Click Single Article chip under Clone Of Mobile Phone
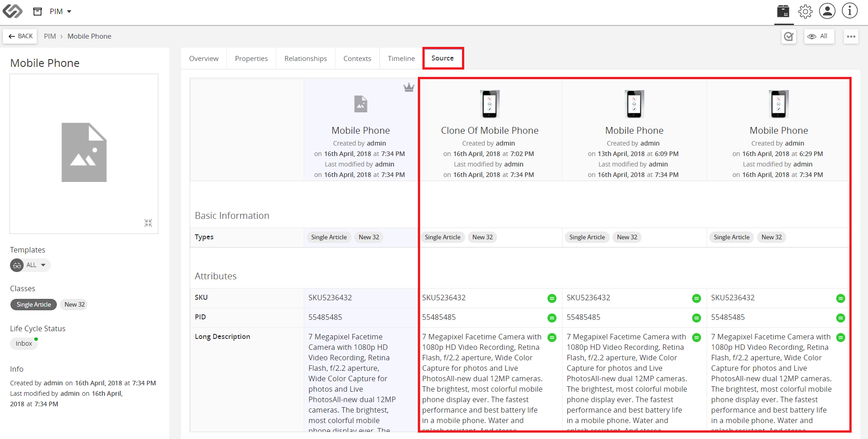 point(442,237)
